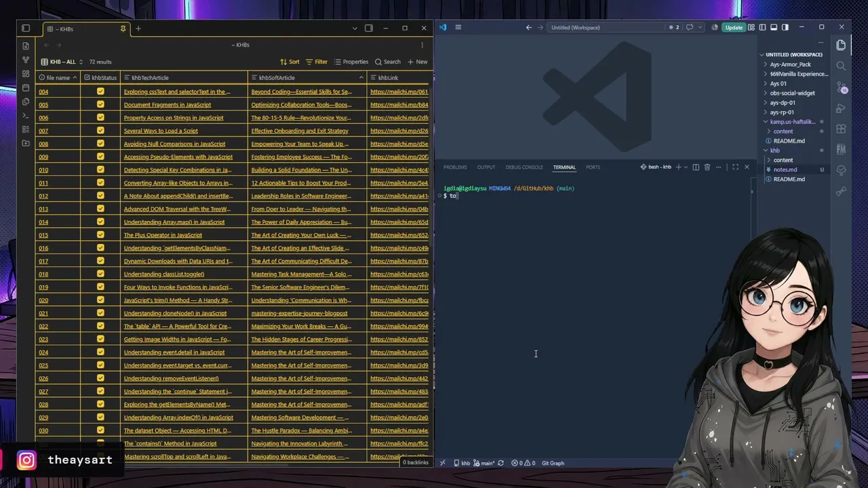868x488 pixels.
Task: Open the Filter options
Action: pyautogui.click(x=317, y=62)
